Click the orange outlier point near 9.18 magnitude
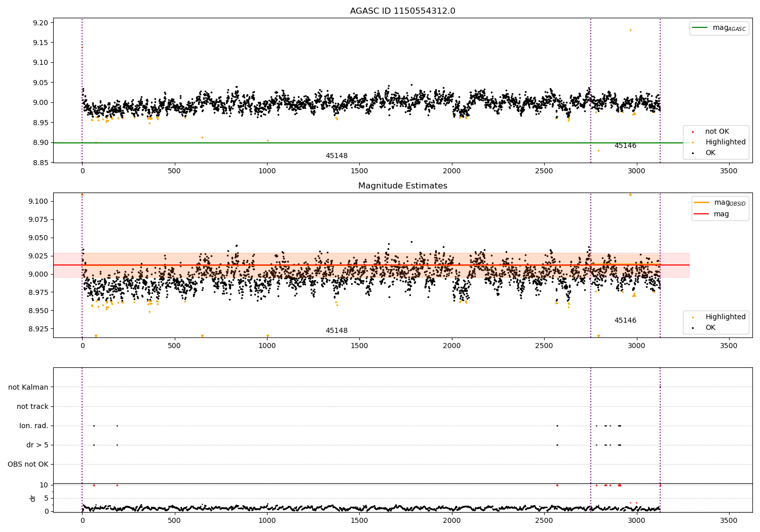Image resolution: width=760 pixels, height=532 pixels. click(x=630, y=30)
